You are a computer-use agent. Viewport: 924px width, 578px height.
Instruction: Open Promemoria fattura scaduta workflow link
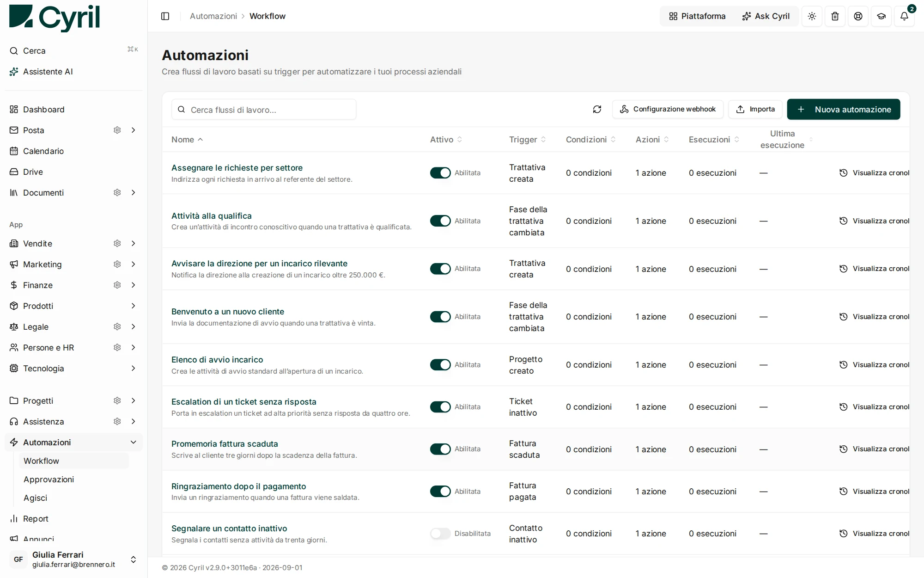tap(225, 443)
